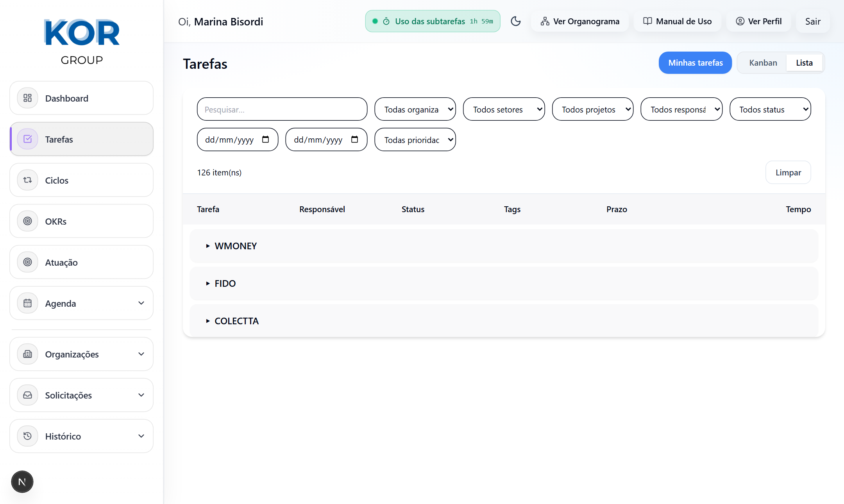
Task: Open the Todos status dropdown
Action: (770, 109)
